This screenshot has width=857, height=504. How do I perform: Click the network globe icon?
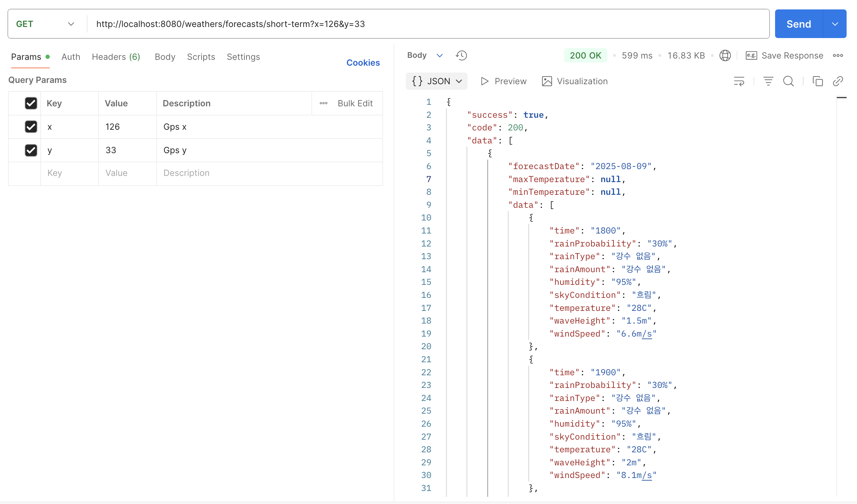click(725, 55)
